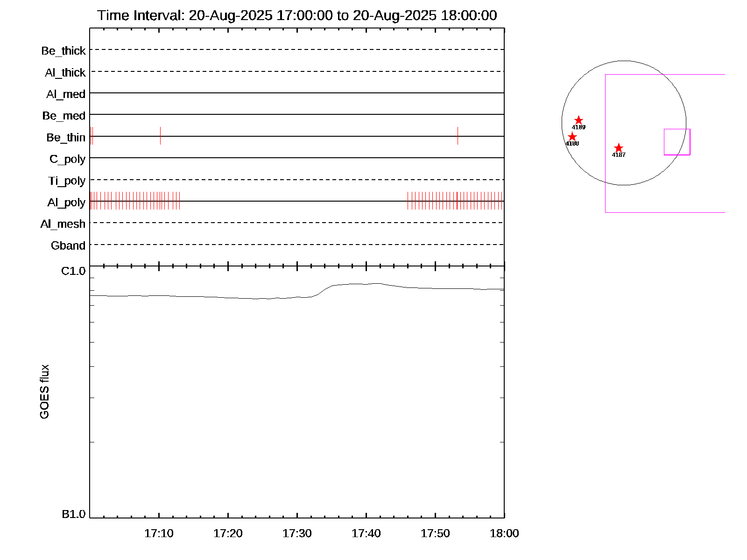Click the B1.0 flux level label

point(73,514)
